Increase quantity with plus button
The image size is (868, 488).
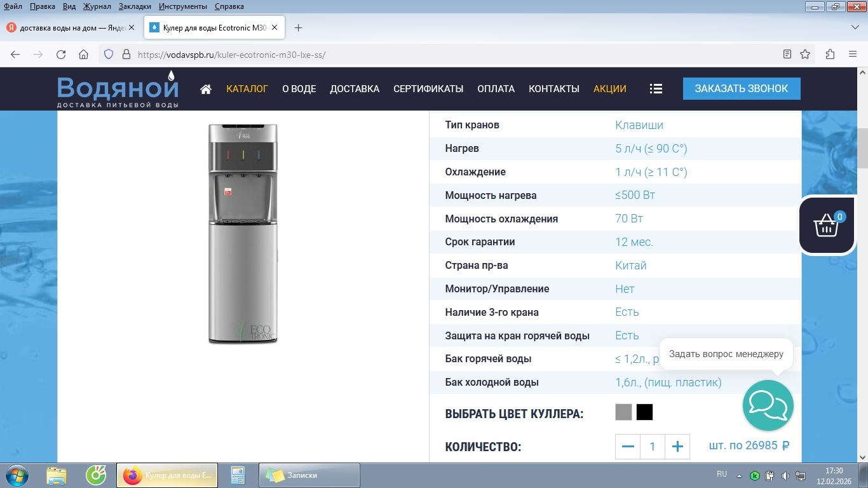point(677,447)
